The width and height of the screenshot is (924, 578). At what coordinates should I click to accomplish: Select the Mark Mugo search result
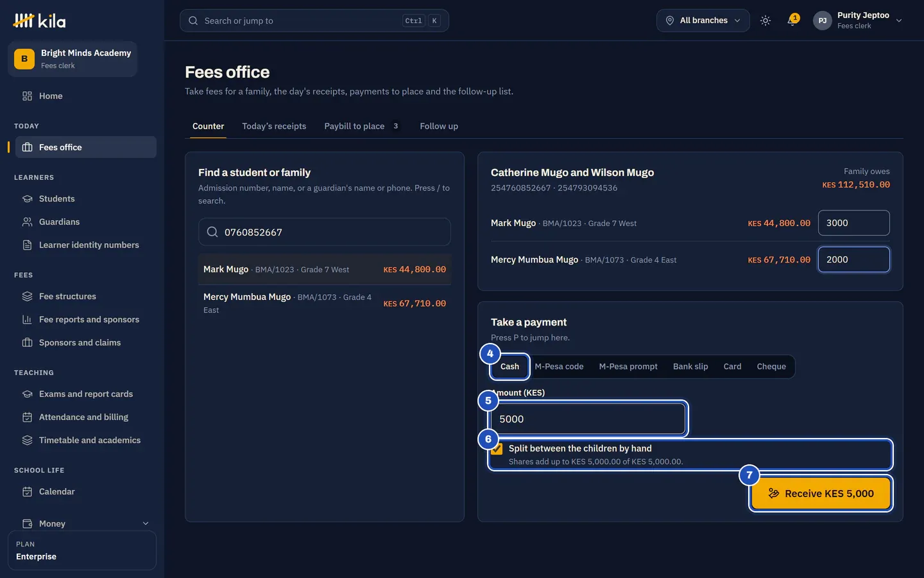click(x=325, y=270)
